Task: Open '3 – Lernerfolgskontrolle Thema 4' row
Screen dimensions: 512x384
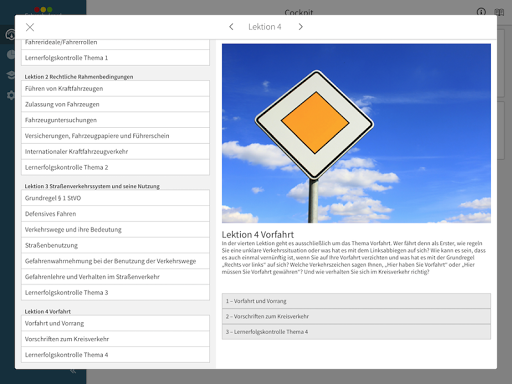Action: click(x=356, y=332)
